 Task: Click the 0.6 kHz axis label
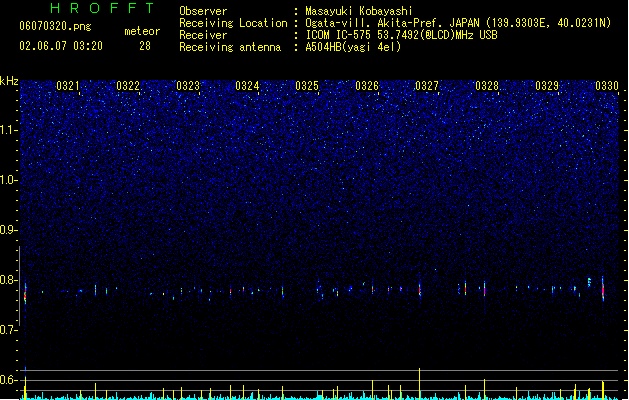[x=9, y=380]
